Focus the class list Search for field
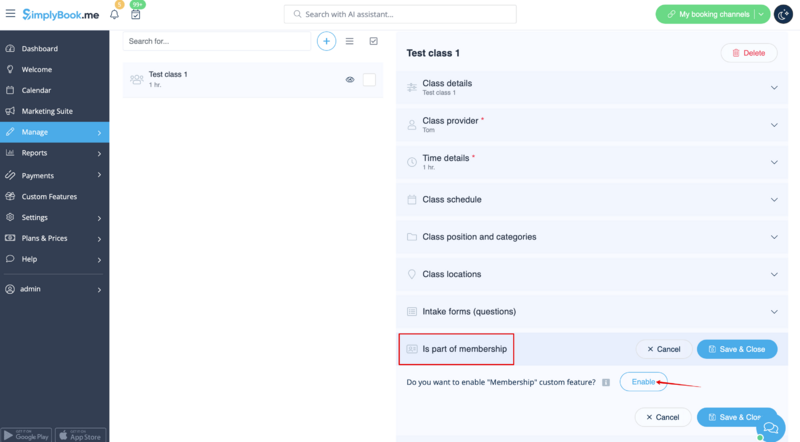This screenshot has width=800, height=442. click(216, 41)
